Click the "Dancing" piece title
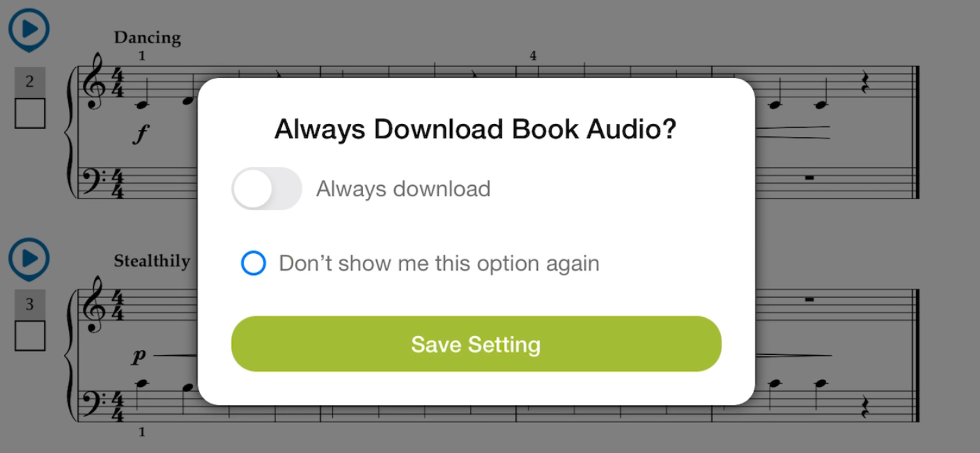The width and height of the screenshot is (980, 453). (147, 38)
